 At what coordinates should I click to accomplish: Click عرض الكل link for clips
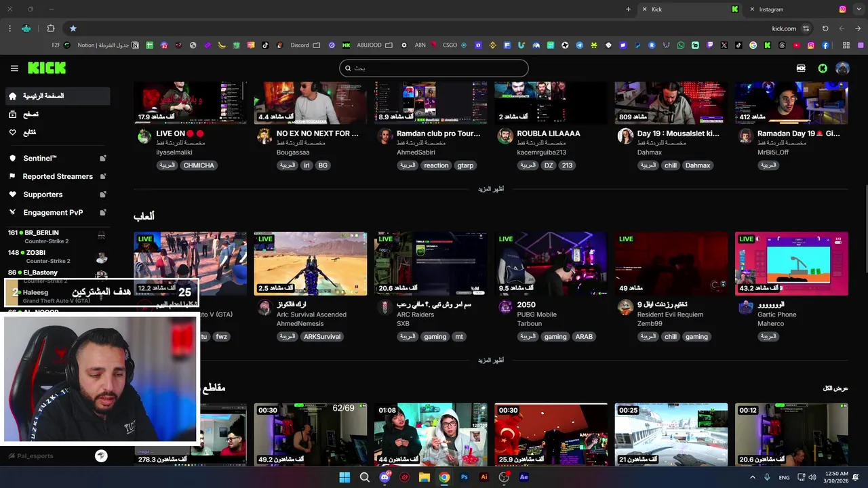click(835, 388)
